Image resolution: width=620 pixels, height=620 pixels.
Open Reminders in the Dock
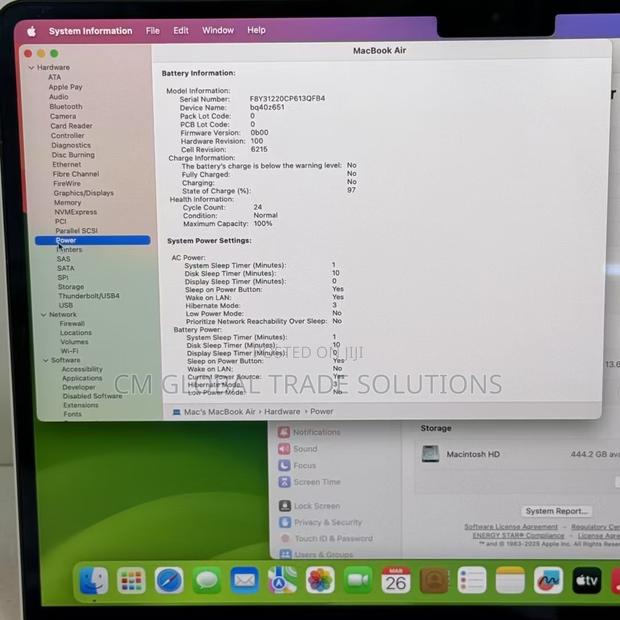[472, 580]
